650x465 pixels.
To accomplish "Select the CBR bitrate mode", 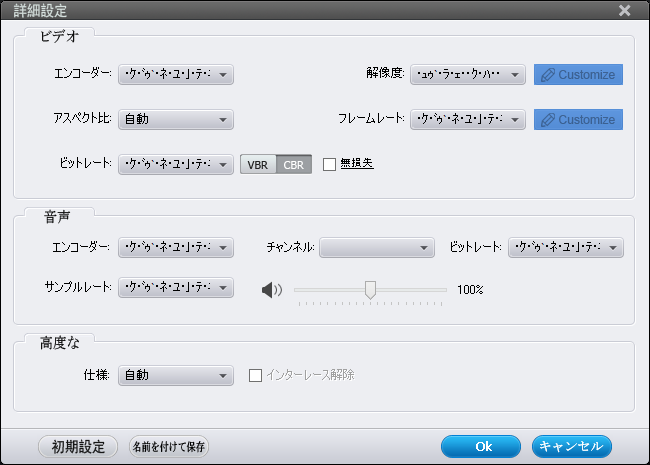I will 294,164.
